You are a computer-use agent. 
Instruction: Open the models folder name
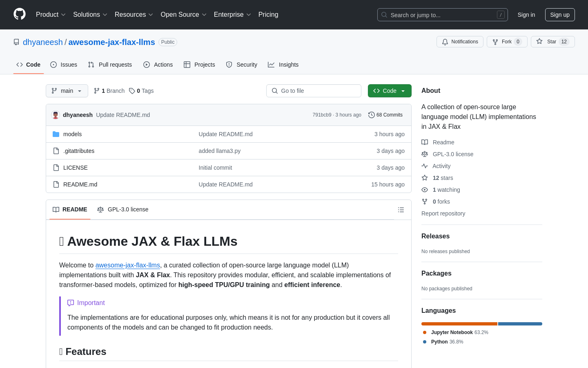pos(72,134)
